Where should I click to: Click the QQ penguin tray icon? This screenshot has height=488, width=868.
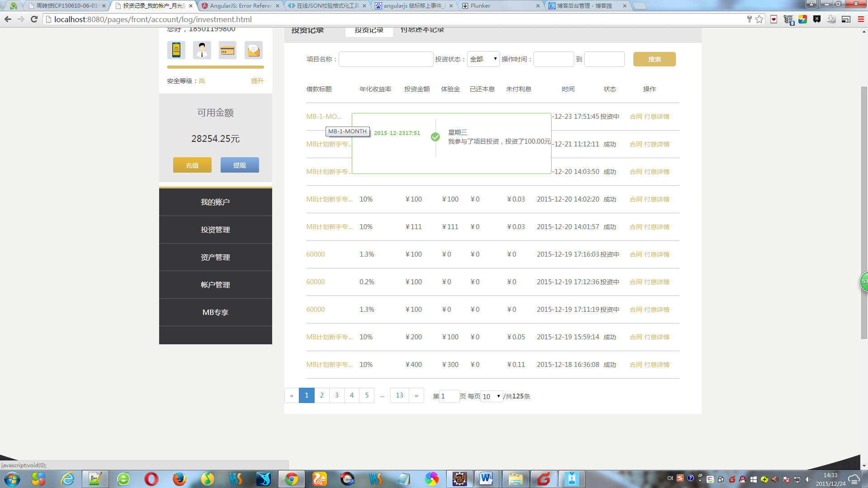742,479
